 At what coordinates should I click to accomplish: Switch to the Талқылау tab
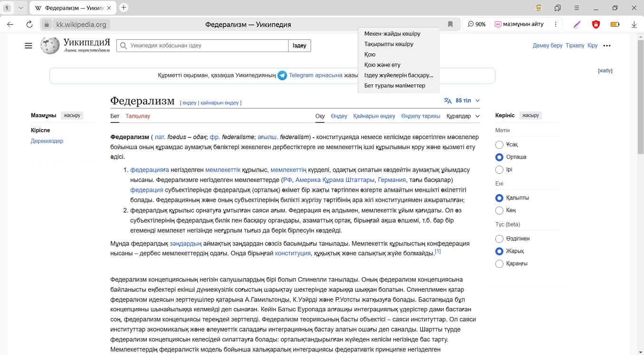click(138, 116)
